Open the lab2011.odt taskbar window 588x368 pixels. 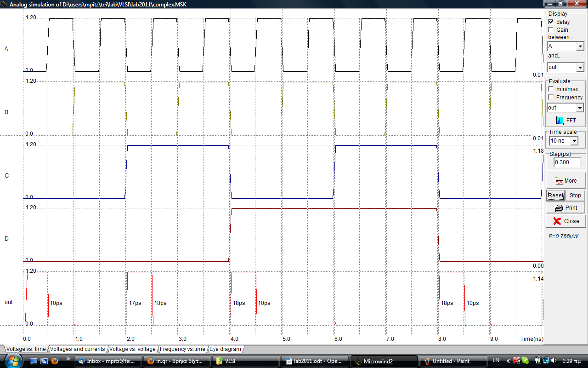[x=314, y=361]
